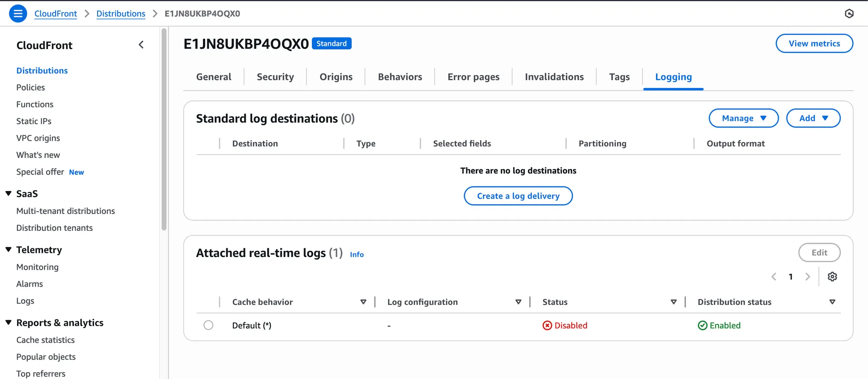Screen dimensions: 868x379
Task: Sort by Status column
Action: click(x=673, y=302)
